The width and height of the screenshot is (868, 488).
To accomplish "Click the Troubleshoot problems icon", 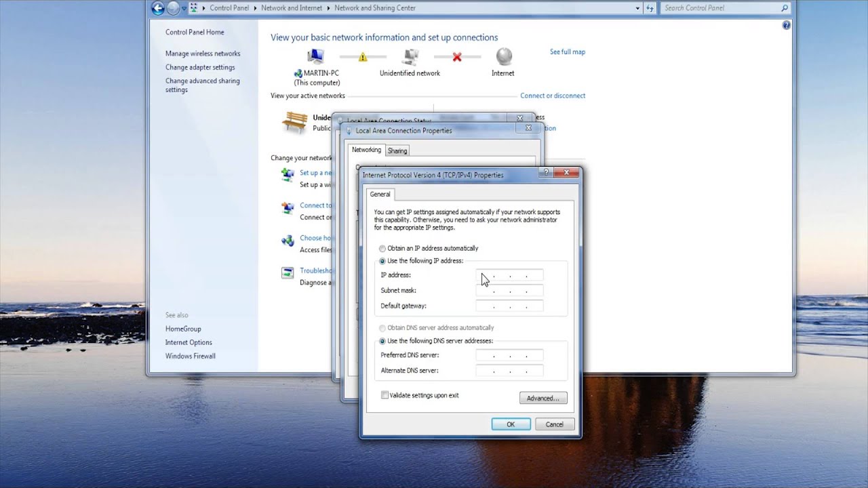I will pyautogui.click(x=288, y=273).
